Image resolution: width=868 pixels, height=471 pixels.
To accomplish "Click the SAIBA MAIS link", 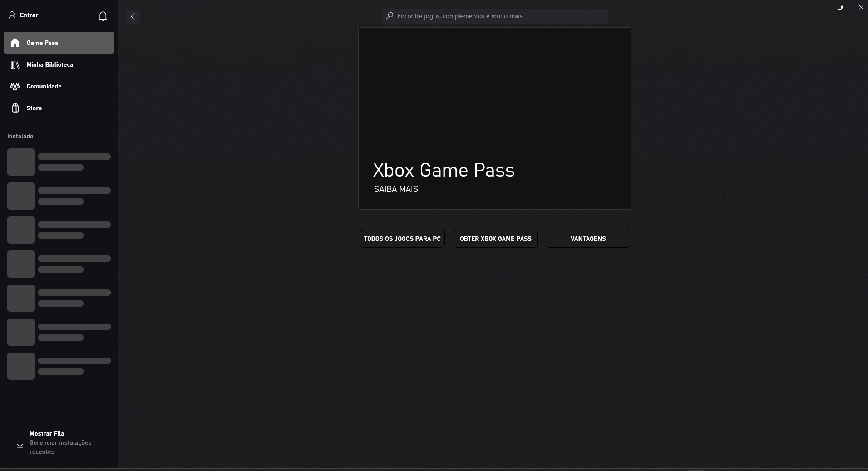I will click(x=396, y=189).
